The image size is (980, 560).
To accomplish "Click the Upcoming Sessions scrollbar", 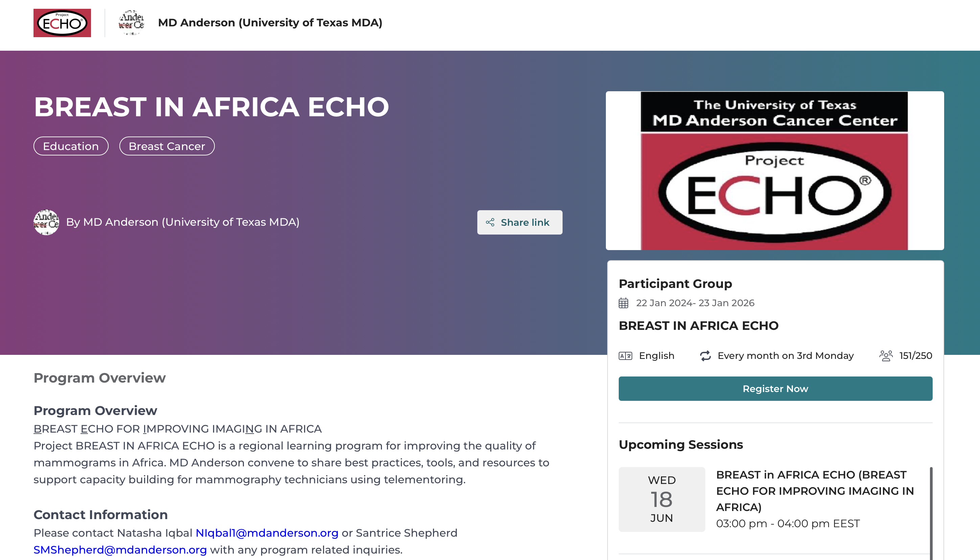I will tap(931, 512).
